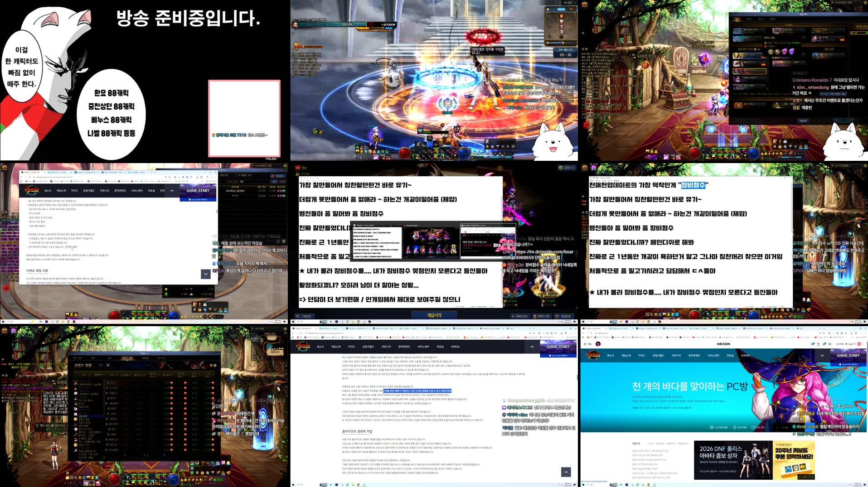The width and height of the screenshot is (868, 487).
Task: Click the dark TOP button on the highlighted-text article page
Action: coord(565,472)
